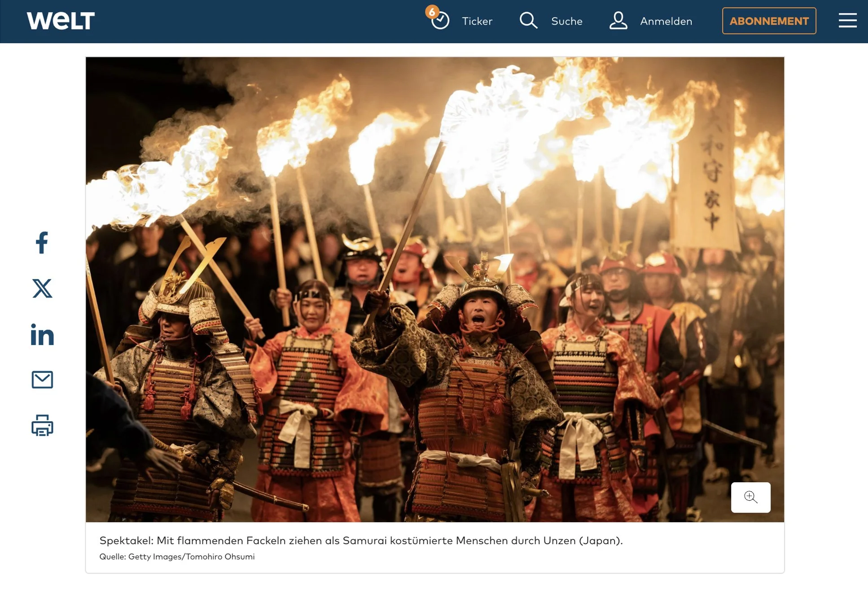This screenshot has width=868, height=589.
Task: Click the samurai torch procession photo
Action: pyautogui.click(x=434, y=289)
